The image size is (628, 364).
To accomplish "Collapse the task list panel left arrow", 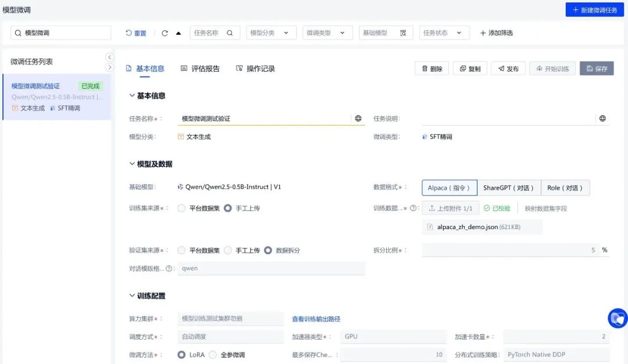I will (109, 57).
